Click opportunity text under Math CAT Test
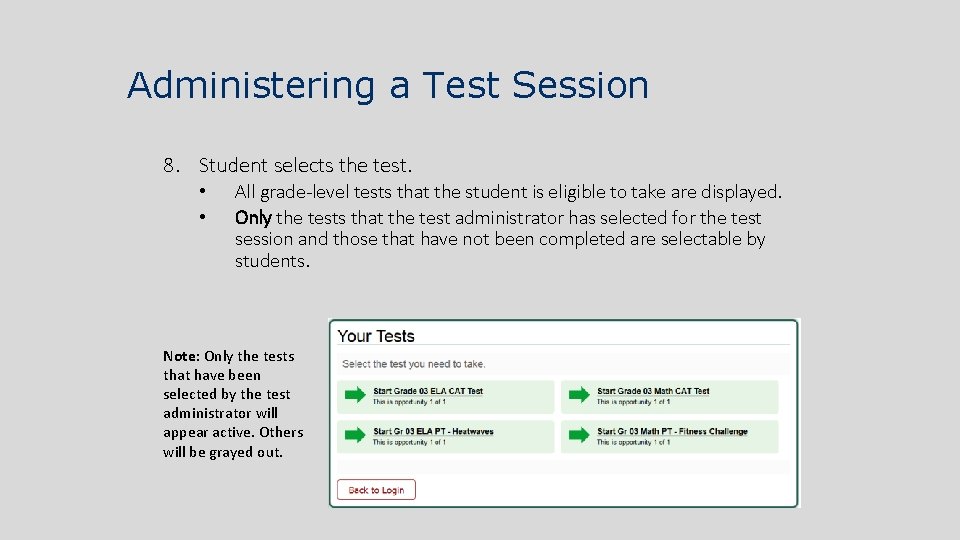Viewport: 960px width, 540px height. (x=633, y=402)
